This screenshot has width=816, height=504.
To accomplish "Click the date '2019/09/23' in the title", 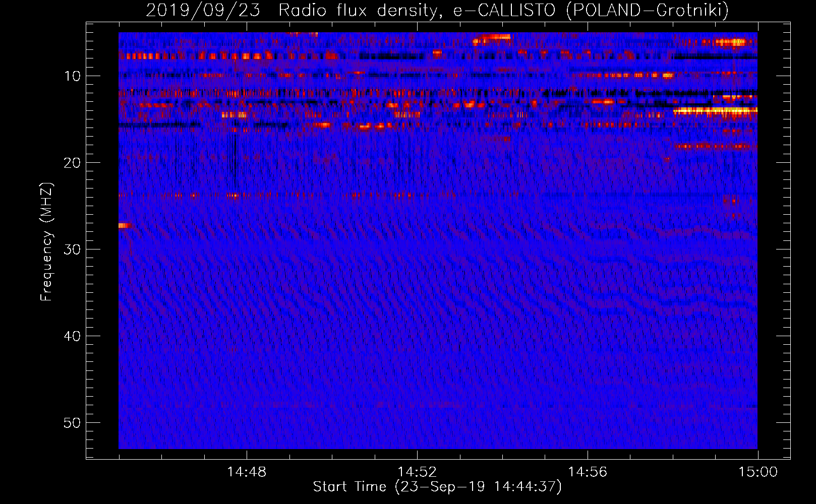I will 203,10.
